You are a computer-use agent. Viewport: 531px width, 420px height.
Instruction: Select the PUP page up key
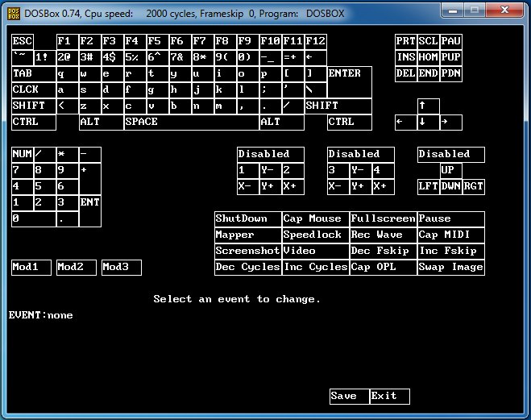[451, 57]
